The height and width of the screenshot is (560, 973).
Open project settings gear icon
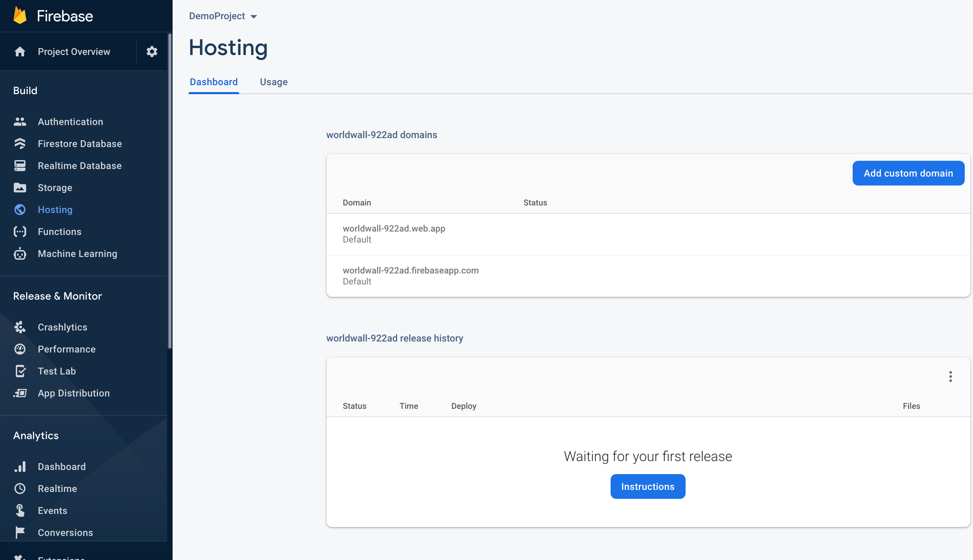tap(152, 52)
